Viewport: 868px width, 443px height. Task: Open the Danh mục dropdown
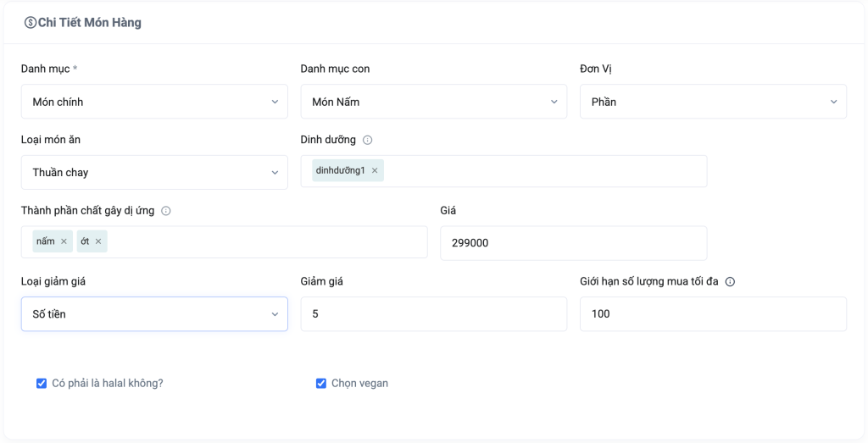(x=154, y=102)
